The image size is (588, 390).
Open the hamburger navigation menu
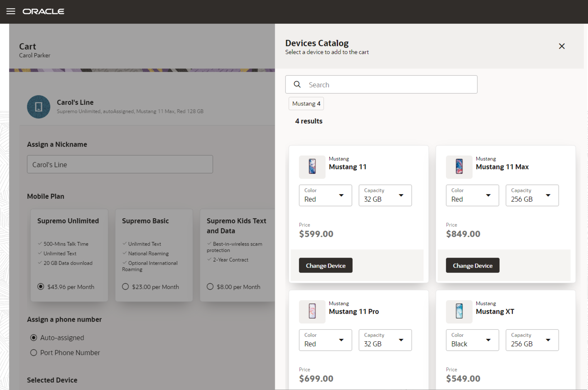[11, 11]
